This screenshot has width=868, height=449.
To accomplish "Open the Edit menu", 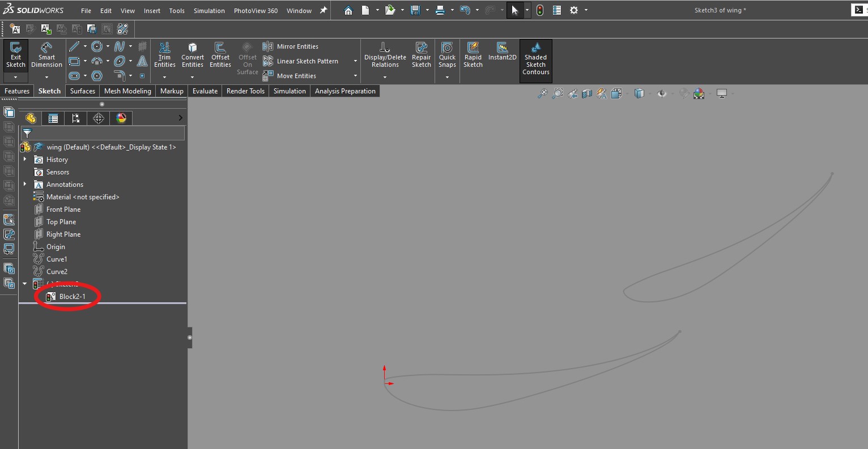I will point(106,10).
